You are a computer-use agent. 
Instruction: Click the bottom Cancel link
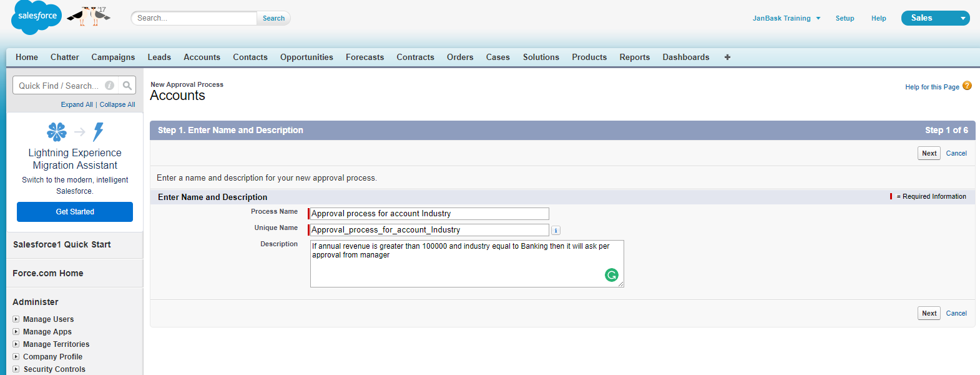(x=956, y=313)
